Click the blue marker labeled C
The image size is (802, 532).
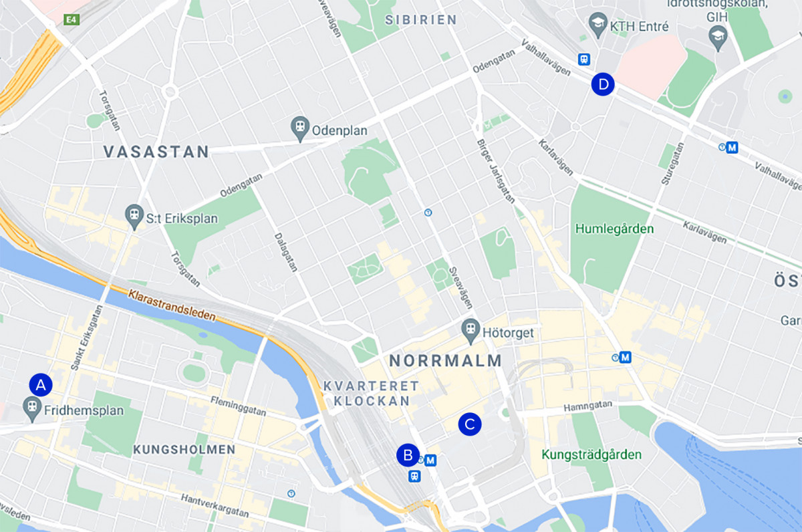click(x=470, y=424)
